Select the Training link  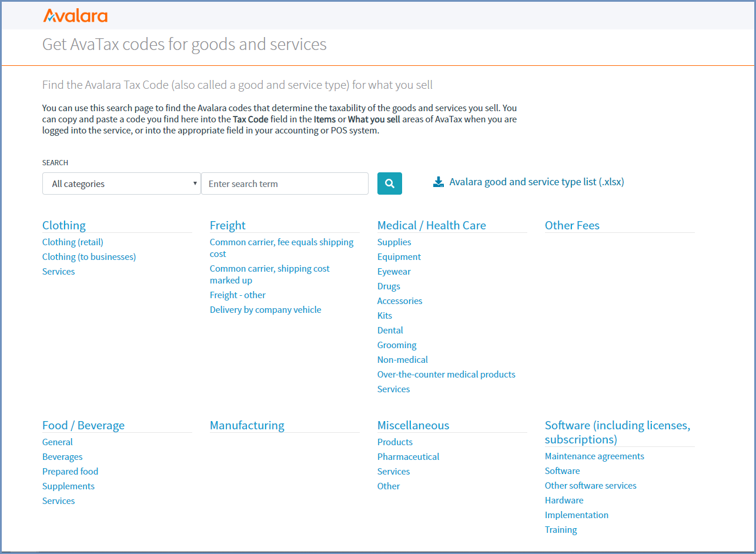[561, 530]
